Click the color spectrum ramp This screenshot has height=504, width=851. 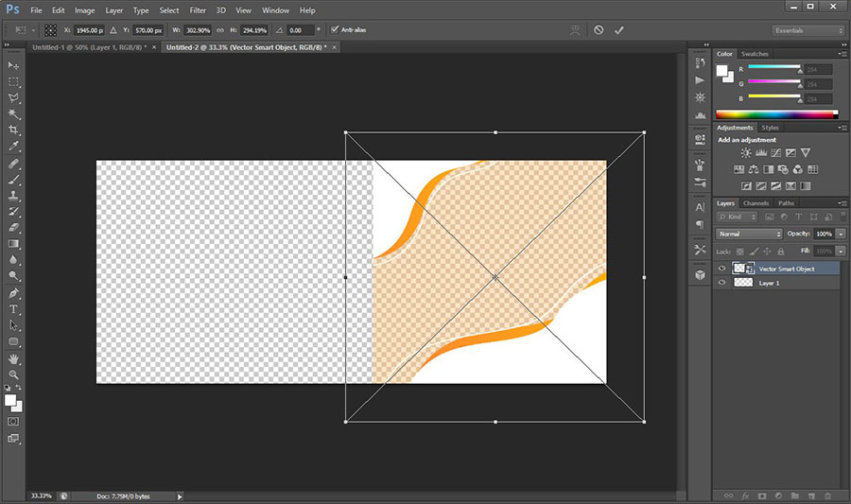coord(775,114)
